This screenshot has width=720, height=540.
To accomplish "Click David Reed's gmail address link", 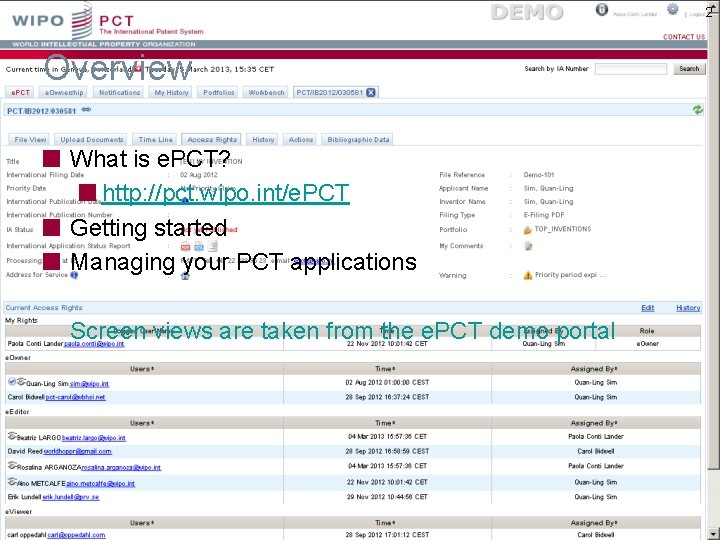I will 77,451.
